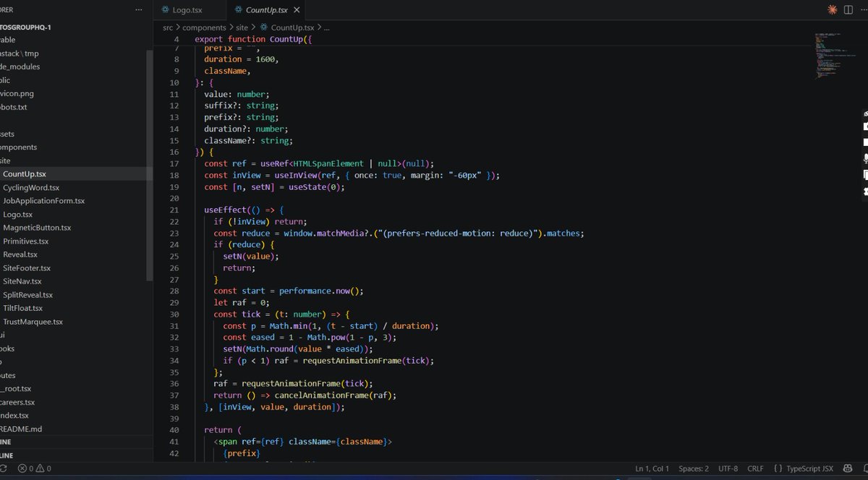Click 'Math.pow(1 - p, 3)' on line 32

(x=349, y=337)
